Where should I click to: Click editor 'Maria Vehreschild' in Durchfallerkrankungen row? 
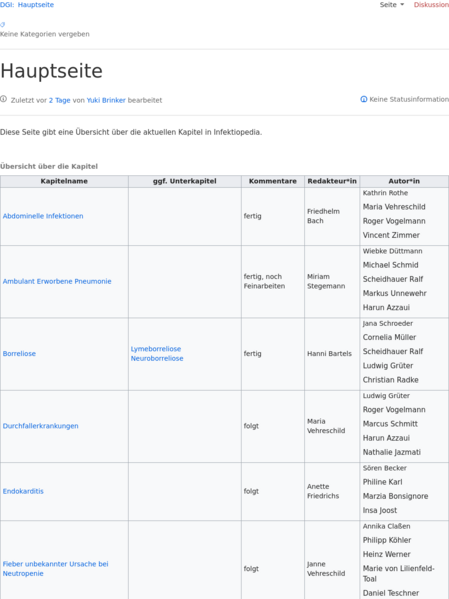[x=326, y=426]
